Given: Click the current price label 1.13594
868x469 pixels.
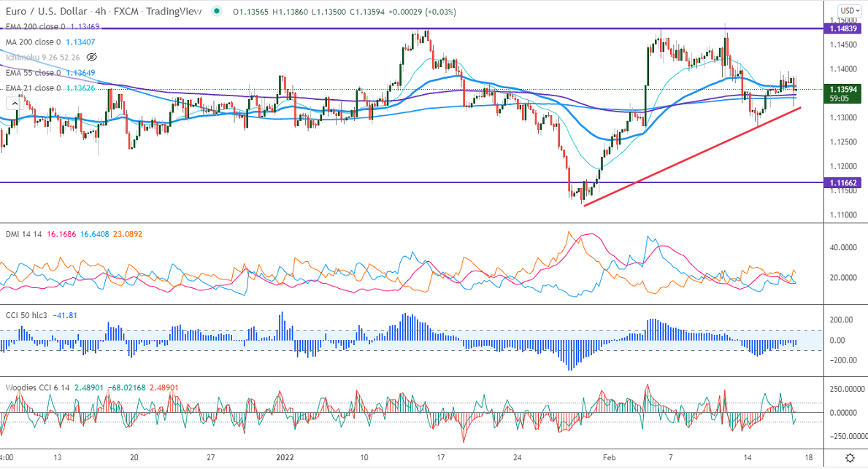Looking at the screenshot, I should tap(844, 89).
